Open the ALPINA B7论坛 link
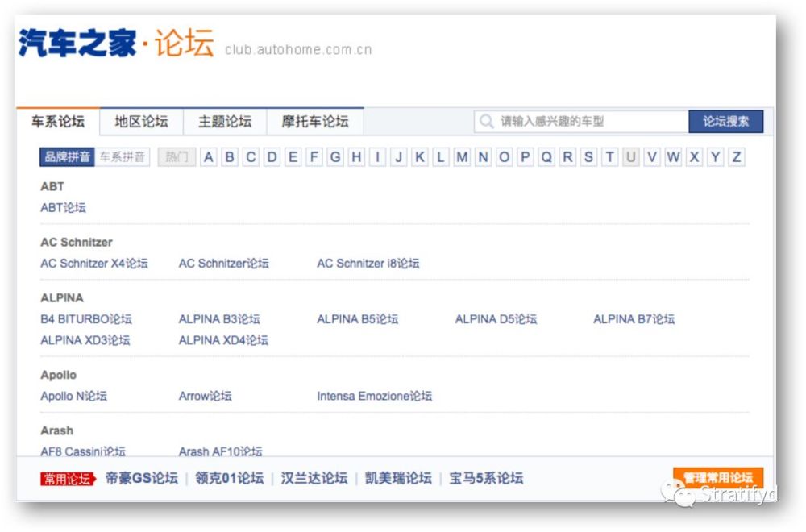The width and height of the screenshot is (806, 532). (x=634, y=319)
